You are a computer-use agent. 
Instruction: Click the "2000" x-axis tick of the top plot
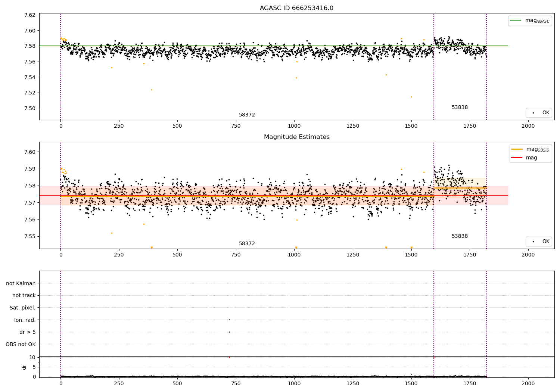(528, 126)
